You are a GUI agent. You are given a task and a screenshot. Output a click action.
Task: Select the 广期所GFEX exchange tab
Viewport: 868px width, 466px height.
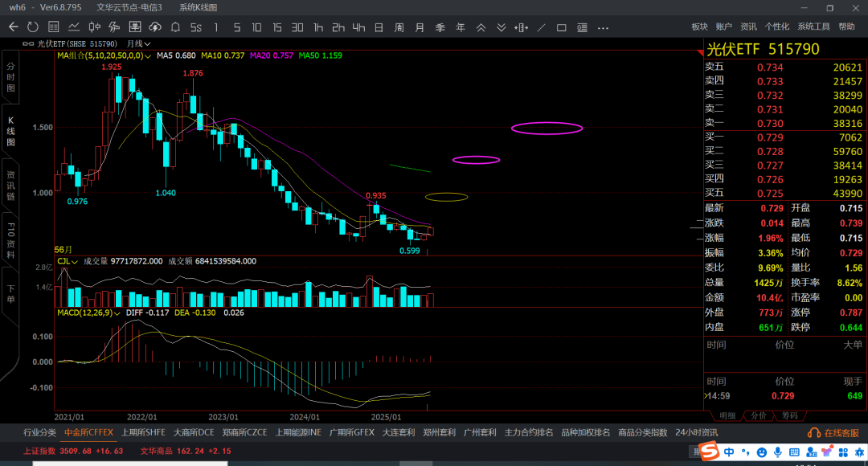coord(352,433)
